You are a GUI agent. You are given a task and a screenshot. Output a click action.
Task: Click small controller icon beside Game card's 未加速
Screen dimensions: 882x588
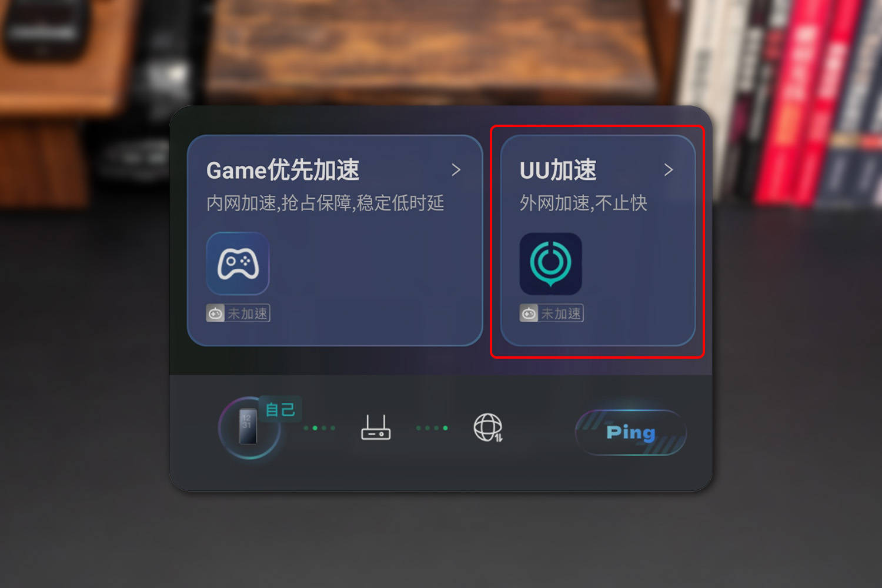click(x=215, y=313)
